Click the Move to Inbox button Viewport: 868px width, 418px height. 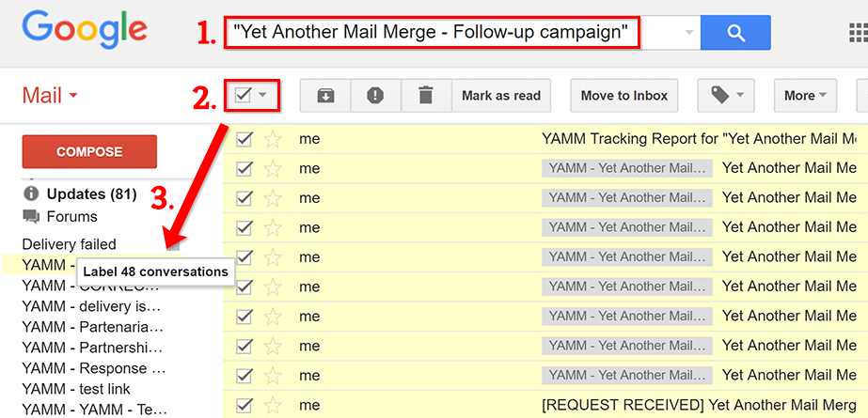tap(624, 96)
